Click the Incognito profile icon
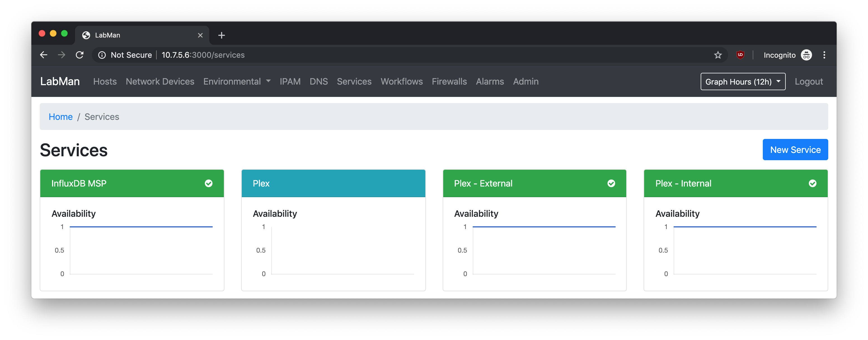868x340 pixels. click(x=806, y=55)
